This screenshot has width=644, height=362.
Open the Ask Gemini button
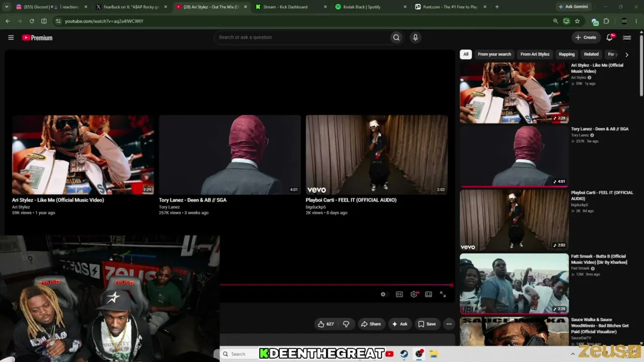coord(573,7)
